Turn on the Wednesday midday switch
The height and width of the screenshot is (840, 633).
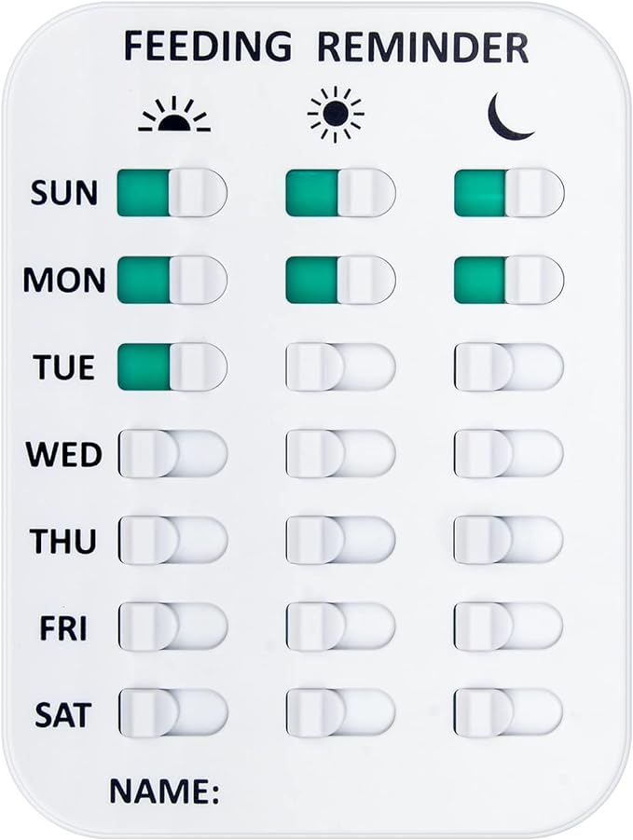pyautogui.click(x=340, y=454)
